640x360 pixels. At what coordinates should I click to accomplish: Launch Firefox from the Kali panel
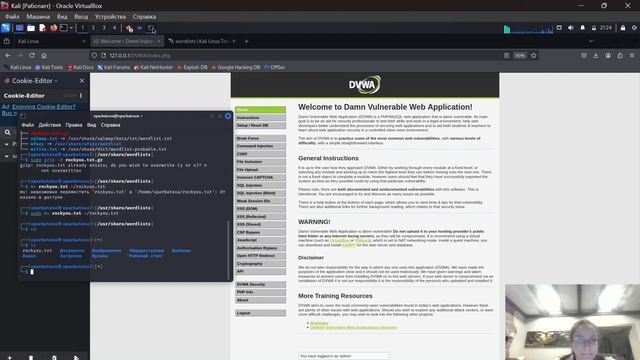click(53, 28)
